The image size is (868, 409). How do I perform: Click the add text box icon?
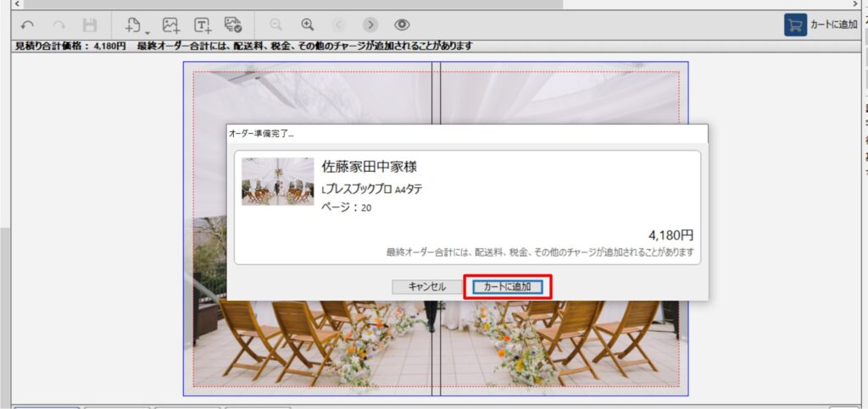(x=203, y=25)
